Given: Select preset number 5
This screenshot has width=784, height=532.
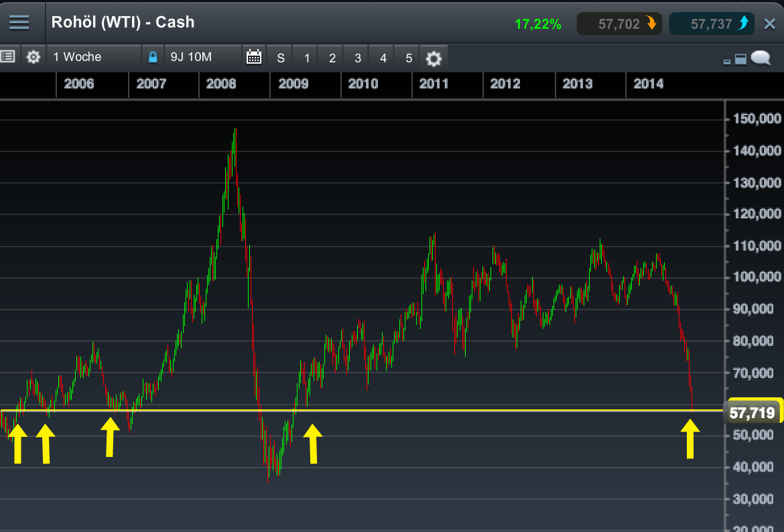Looking at the screenshot, I should (x=409, y=58).
